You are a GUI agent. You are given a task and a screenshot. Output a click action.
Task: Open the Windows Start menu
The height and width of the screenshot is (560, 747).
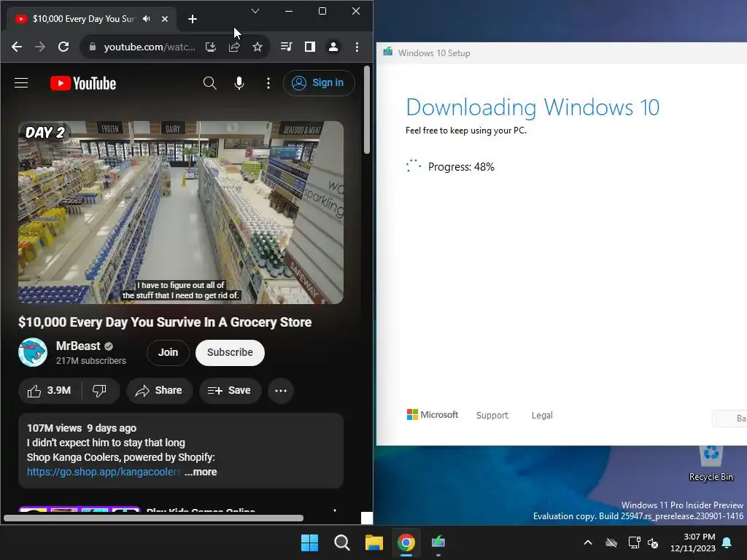click(309, 542)
